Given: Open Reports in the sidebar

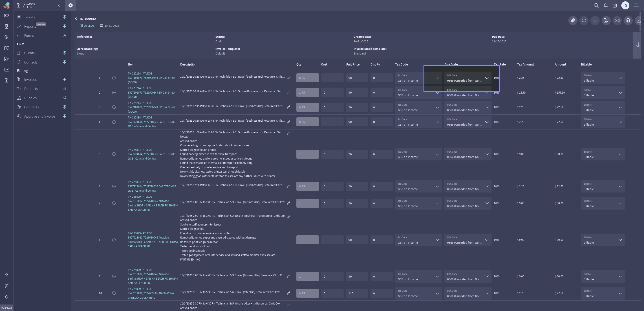Looking at the screenshot, I should [30, 26].
